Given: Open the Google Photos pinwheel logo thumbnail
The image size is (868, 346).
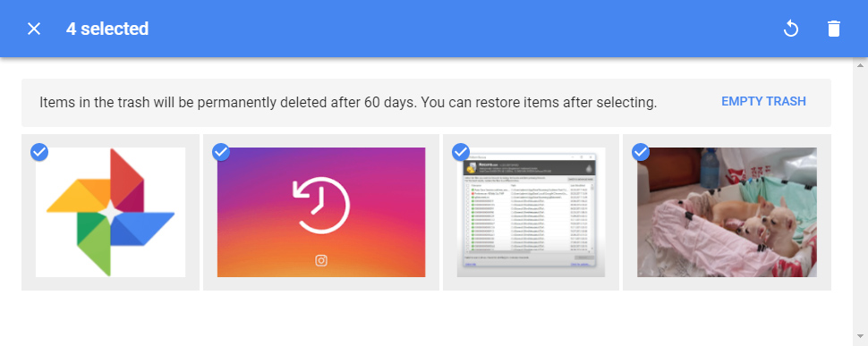Looking at the screenshot, I should [110, 212].
